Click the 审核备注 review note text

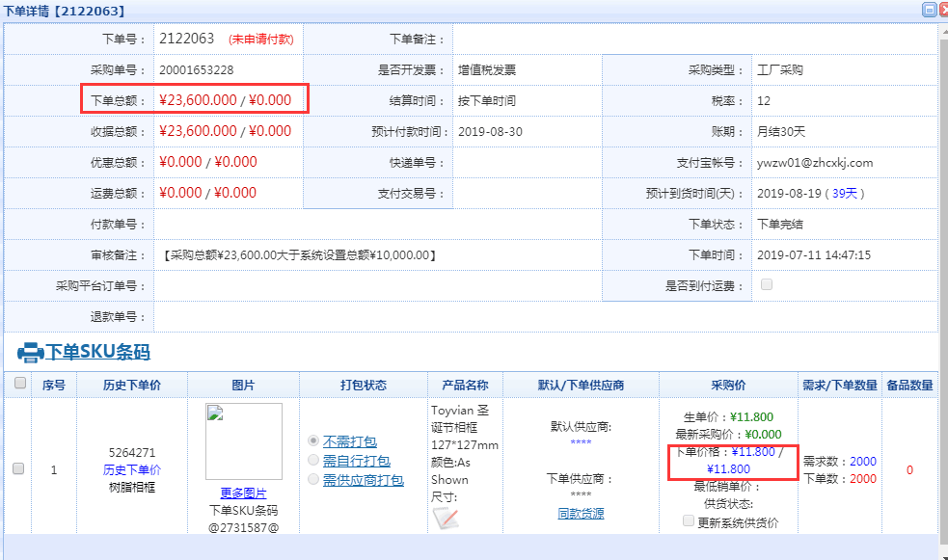[x=299, y=254]
